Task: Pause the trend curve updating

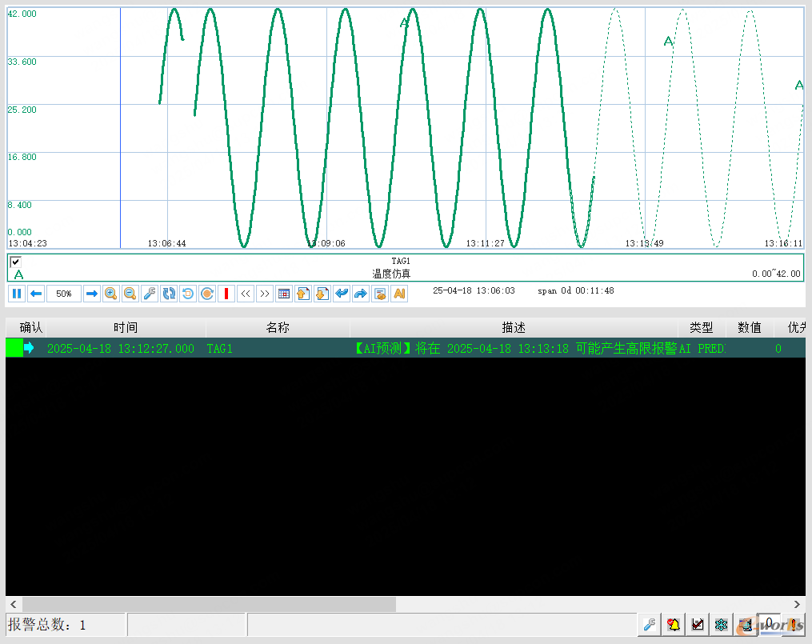Action: click(x=17, y=294)
